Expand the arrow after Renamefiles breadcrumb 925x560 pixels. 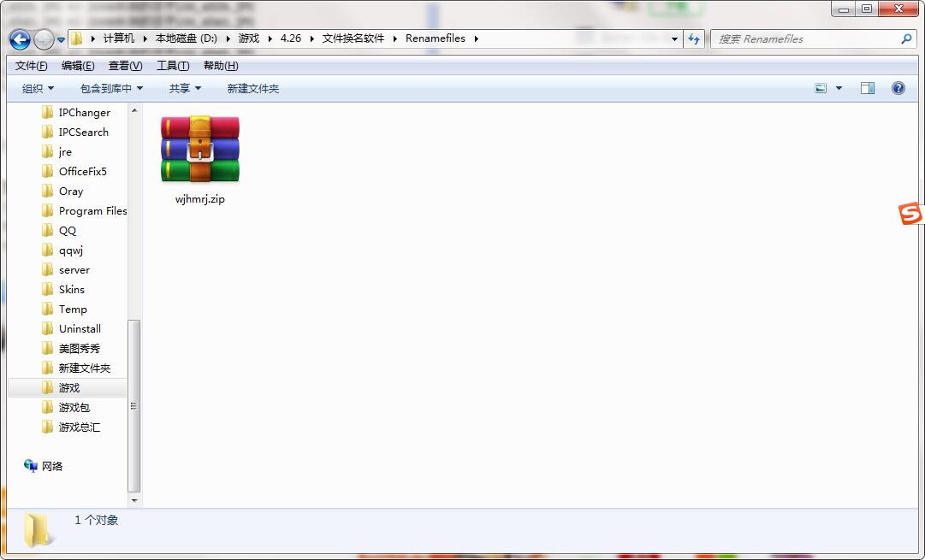click(476, 39)
